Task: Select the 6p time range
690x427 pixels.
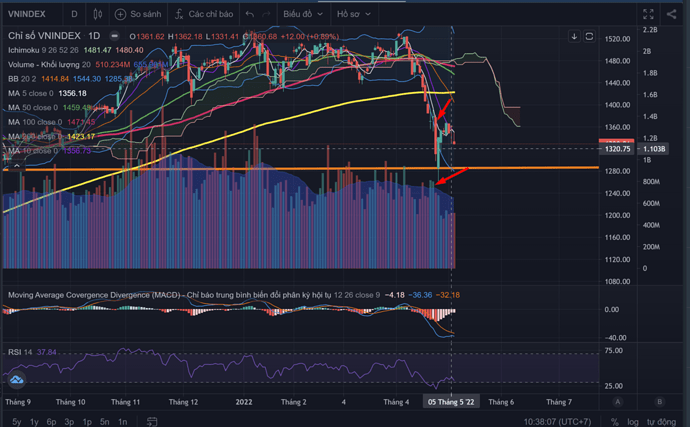Action: pyautogui.click(x=51, y=422)
